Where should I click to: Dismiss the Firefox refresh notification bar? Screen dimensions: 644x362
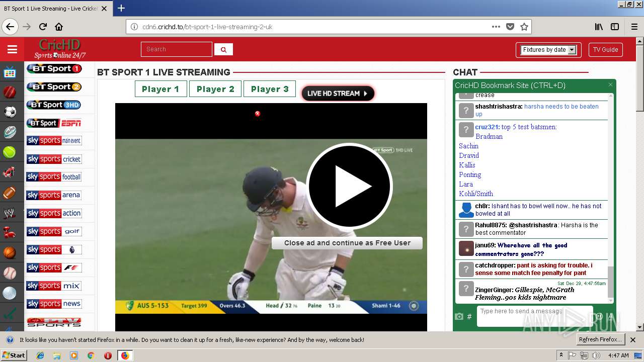coord(633,339)
